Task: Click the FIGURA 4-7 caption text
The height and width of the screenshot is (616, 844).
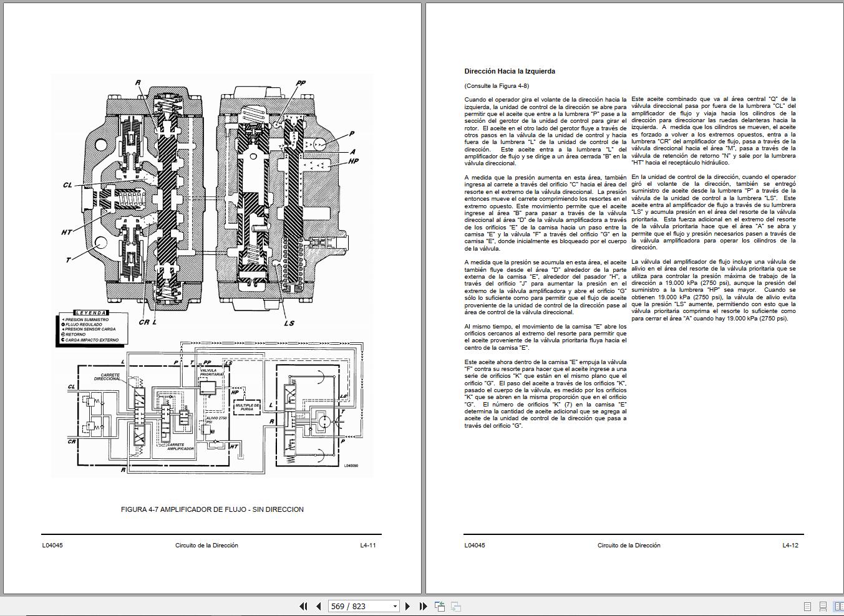Action: [212, 509]
